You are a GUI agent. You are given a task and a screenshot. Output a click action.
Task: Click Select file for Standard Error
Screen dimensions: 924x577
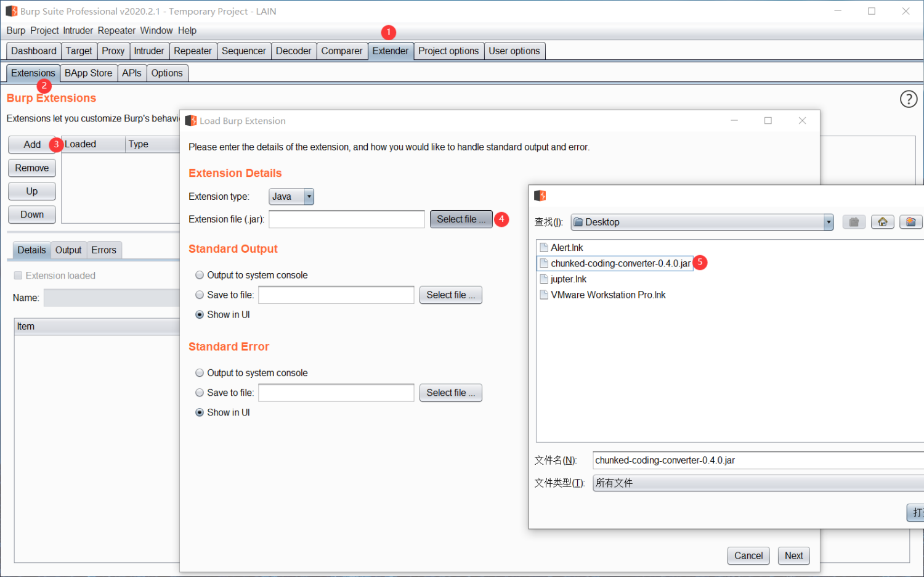[451, 393]
